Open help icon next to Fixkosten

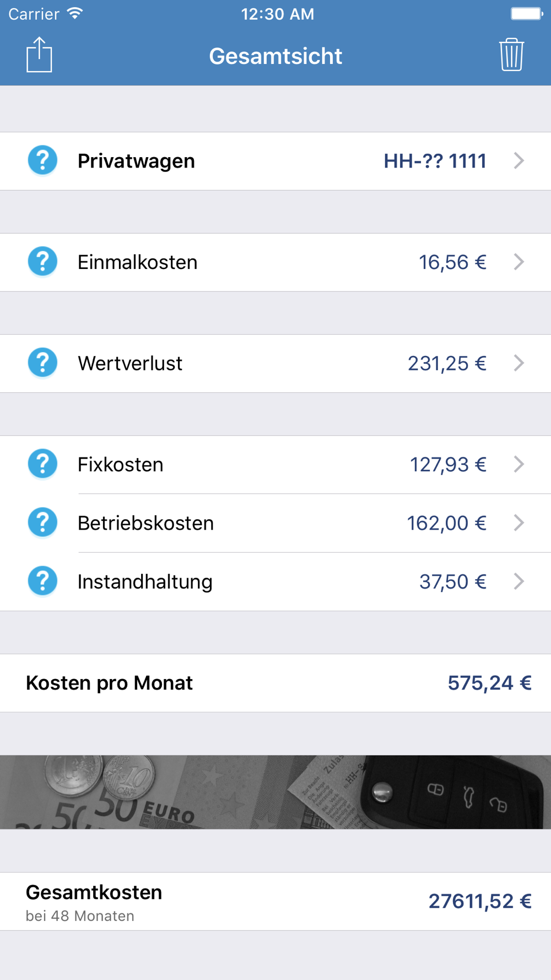[x=42, y=464]
